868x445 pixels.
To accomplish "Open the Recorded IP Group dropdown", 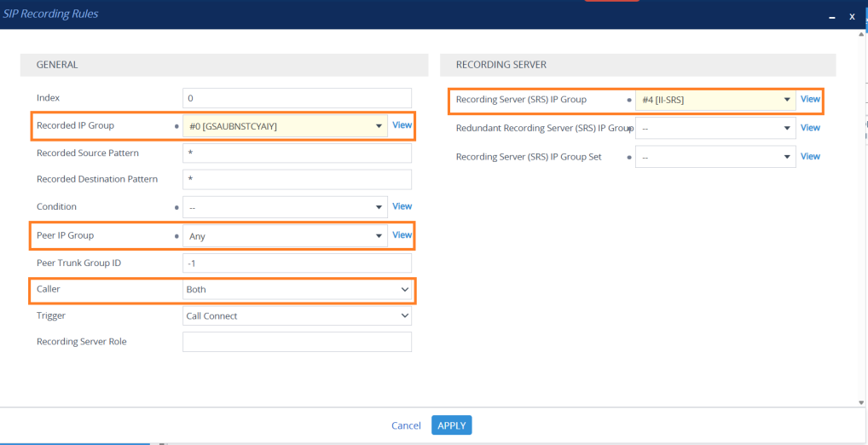I will coord(285,126).
